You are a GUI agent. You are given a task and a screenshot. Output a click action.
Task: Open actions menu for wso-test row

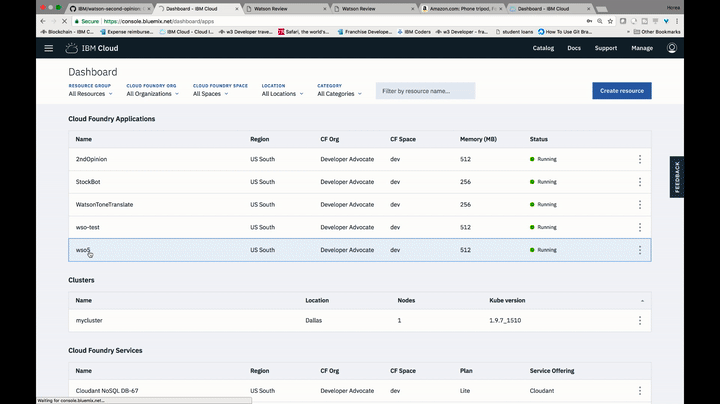coord(640,227)
